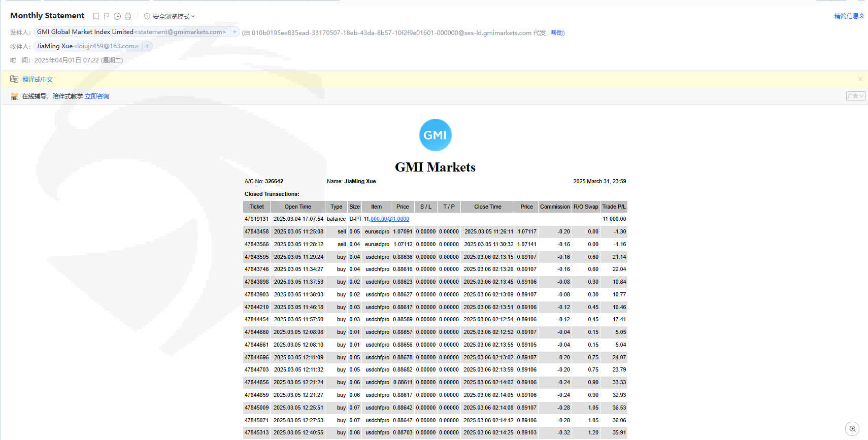Open the 000.00@1.0000 link in balance row
868x440 pixels.
click(389, 219)
